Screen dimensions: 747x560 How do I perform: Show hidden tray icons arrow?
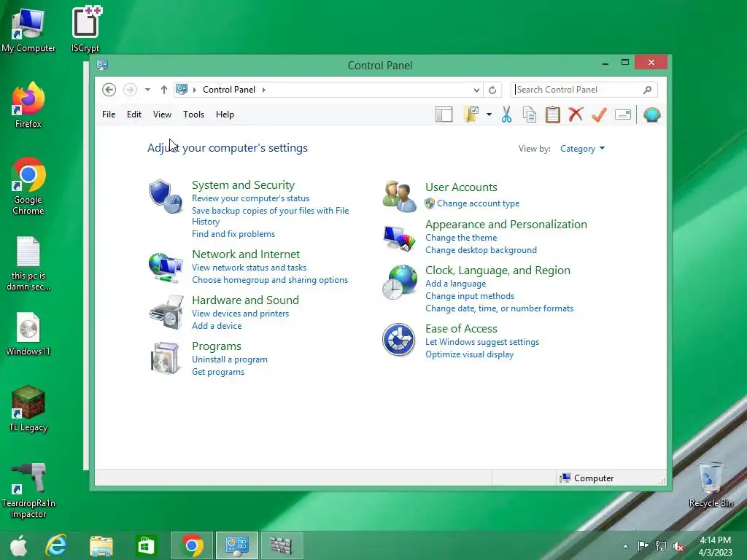click(625, 546)
